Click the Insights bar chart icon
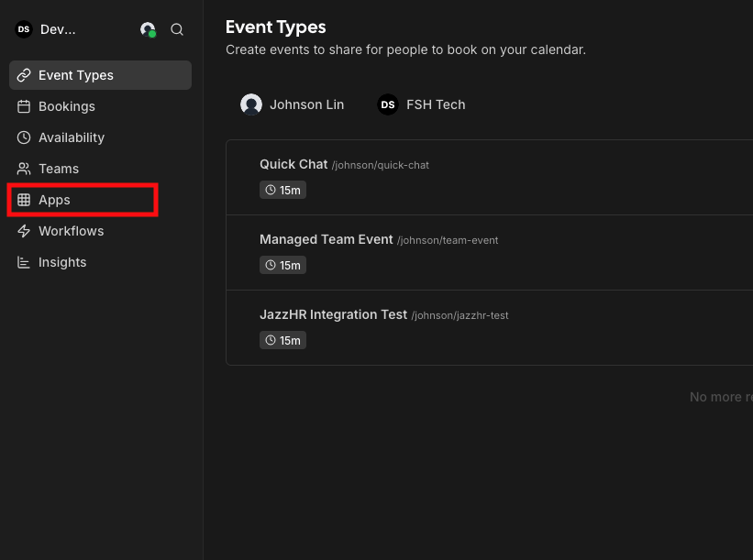Viewport: 753px width, 560px height. tap(24, 262)
